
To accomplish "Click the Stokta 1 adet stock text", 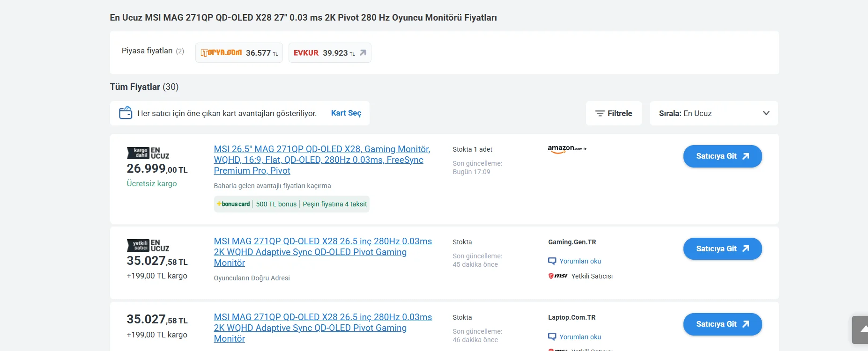I will point(472,149).
